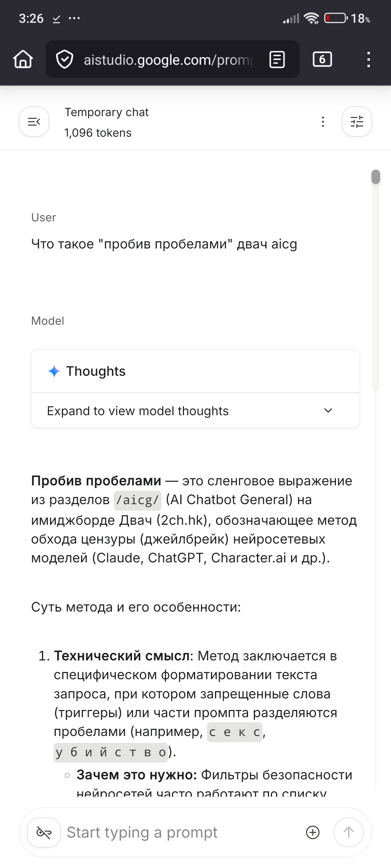This screenshot has height=868, width=391.
Task: Click the Thoughts header
Action: click(195, 371)
